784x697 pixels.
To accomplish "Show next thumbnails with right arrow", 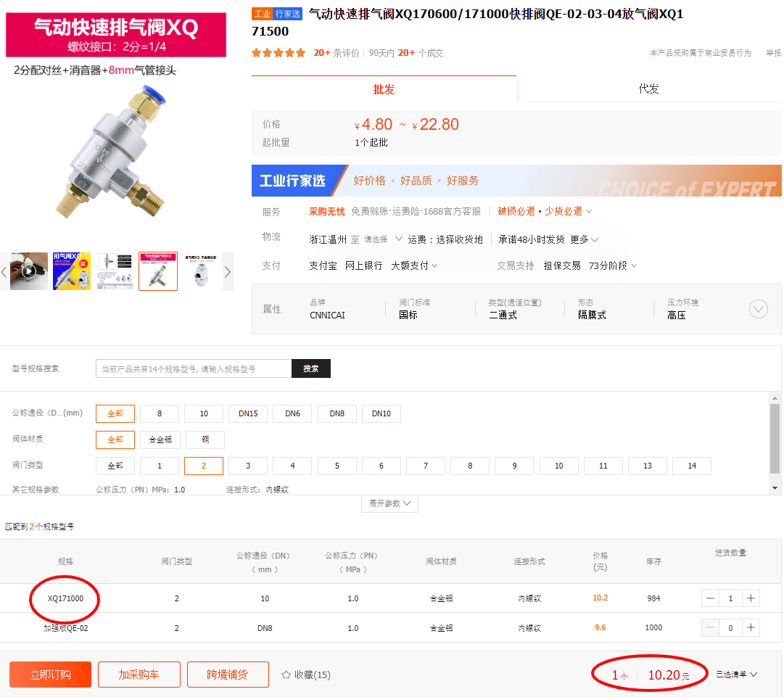I will (228, 272).
